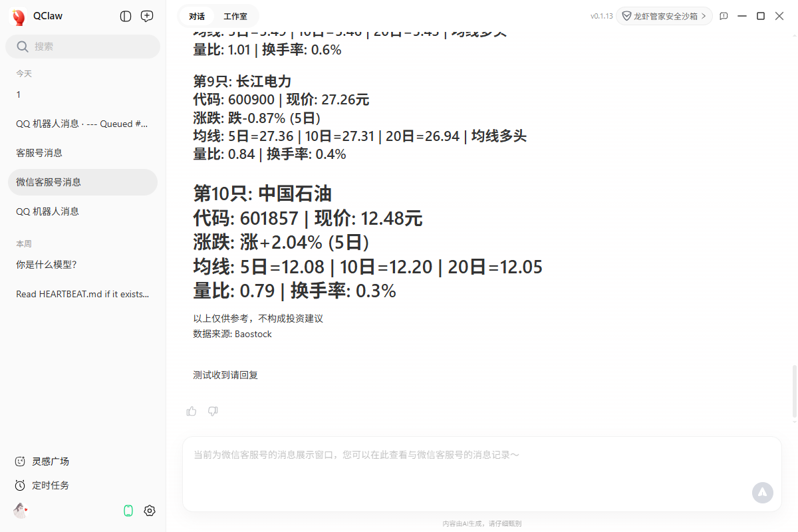Viewport: 798px width, 532px height.
Task: Click the thumbs down icon
Action: tap(213, 411)
